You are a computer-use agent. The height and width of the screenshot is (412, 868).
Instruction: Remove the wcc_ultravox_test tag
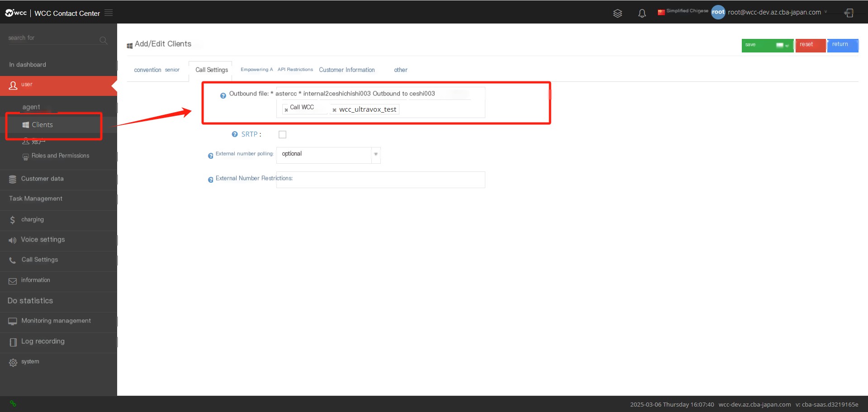point(334,110)
